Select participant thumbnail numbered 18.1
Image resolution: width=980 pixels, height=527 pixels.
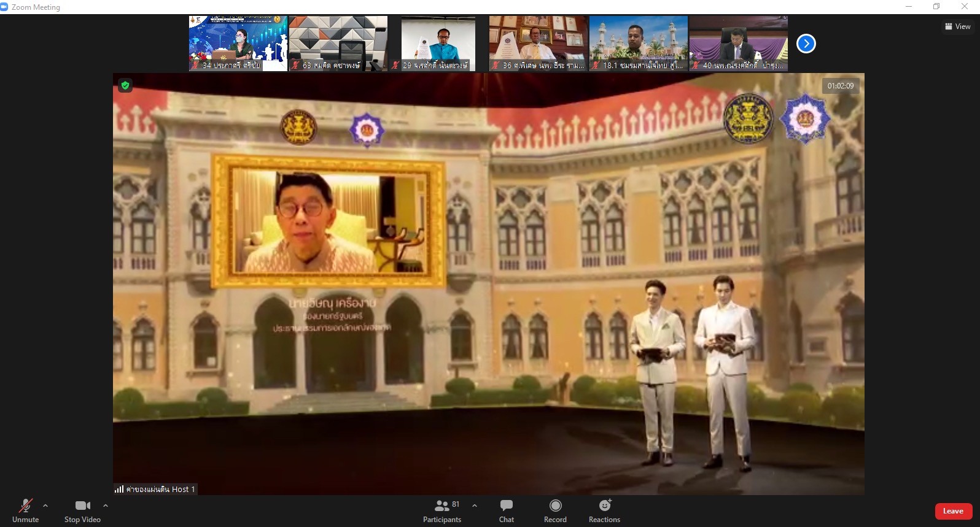(x=639, y=44)
